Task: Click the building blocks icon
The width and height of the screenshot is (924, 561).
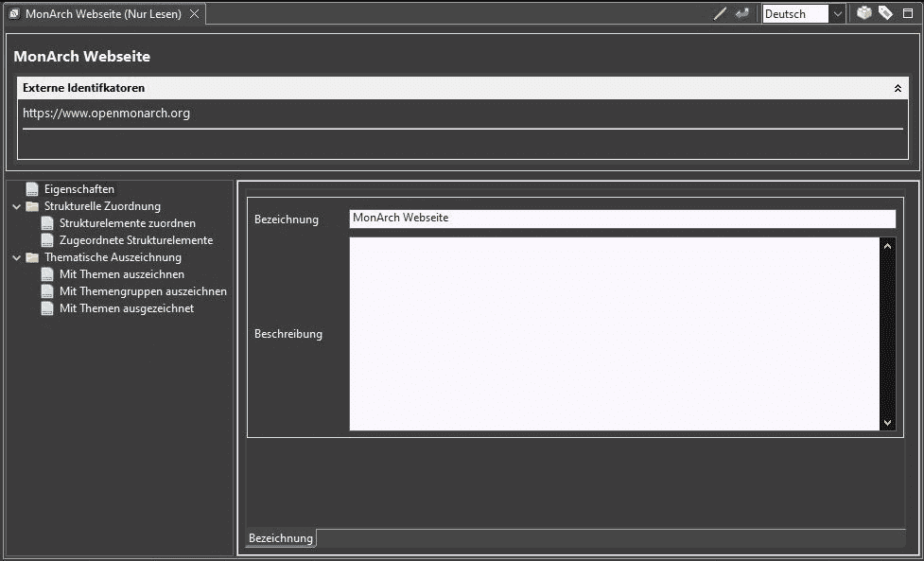Action: tap(863, 13)
